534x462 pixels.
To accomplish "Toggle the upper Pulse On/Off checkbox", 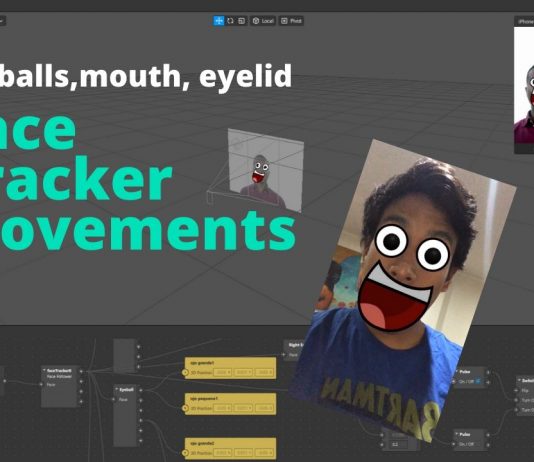I will 478,381.
